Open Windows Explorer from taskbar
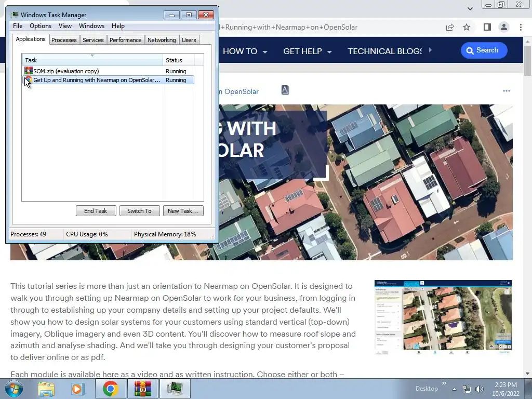This screenshot has height=399, width=532. (46, 389)
